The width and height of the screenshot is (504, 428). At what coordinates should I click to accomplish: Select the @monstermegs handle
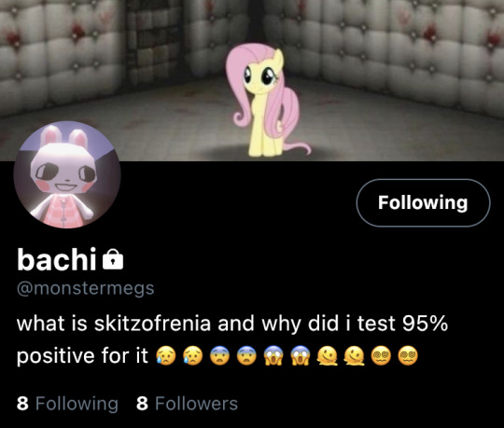pos(86,288)
